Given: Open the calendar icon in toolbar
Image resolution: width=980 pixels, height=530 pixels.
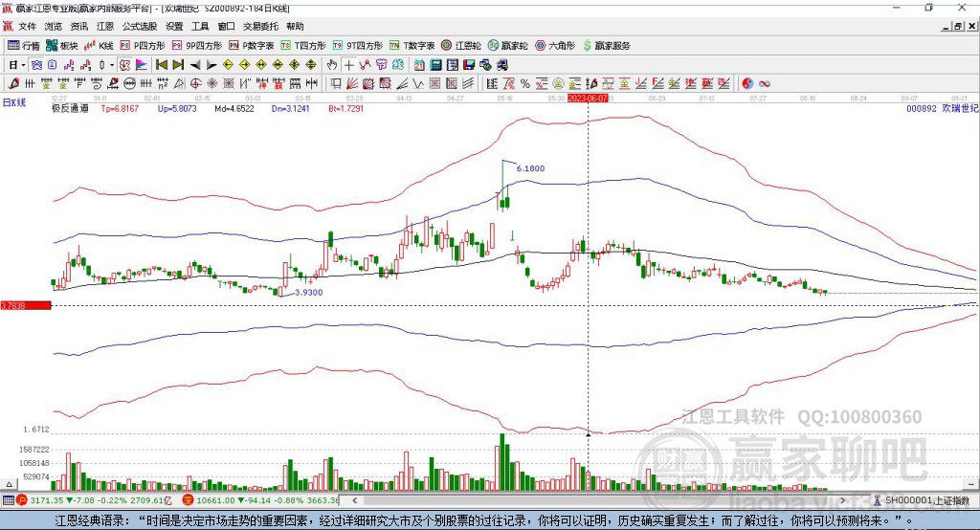Looking at the screenshot, I should point(419,65).
